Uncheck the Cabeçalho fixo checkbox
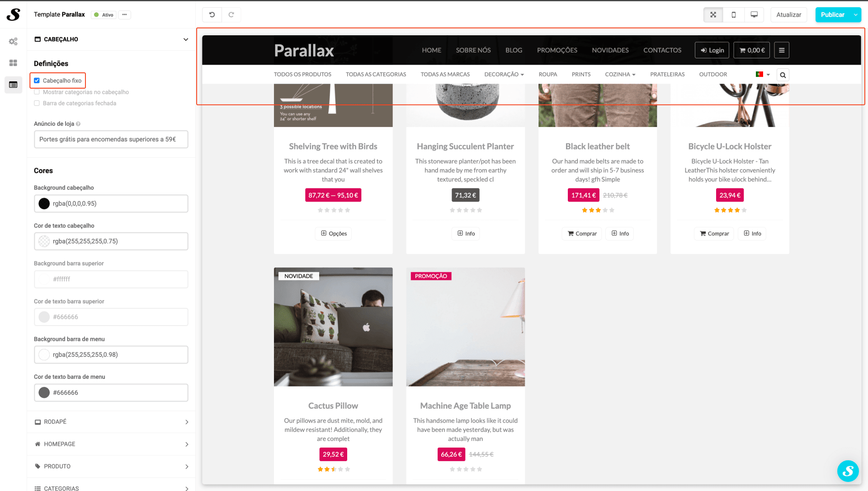This screenshot has height=491, width=868. click(x=37, y=80)
